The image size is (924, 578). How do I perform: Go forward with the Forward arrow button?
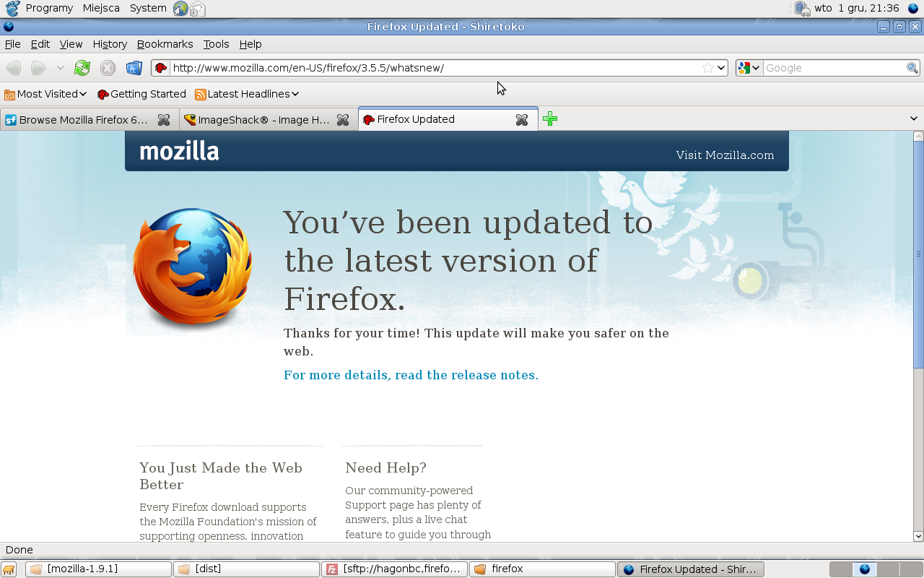(x=38, y=68)
